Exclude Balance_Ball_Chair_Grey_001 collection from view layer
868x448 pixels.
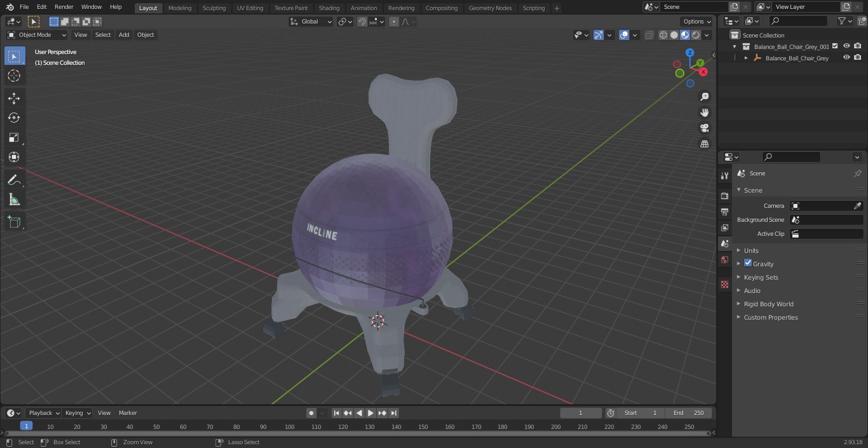point(835,46)
